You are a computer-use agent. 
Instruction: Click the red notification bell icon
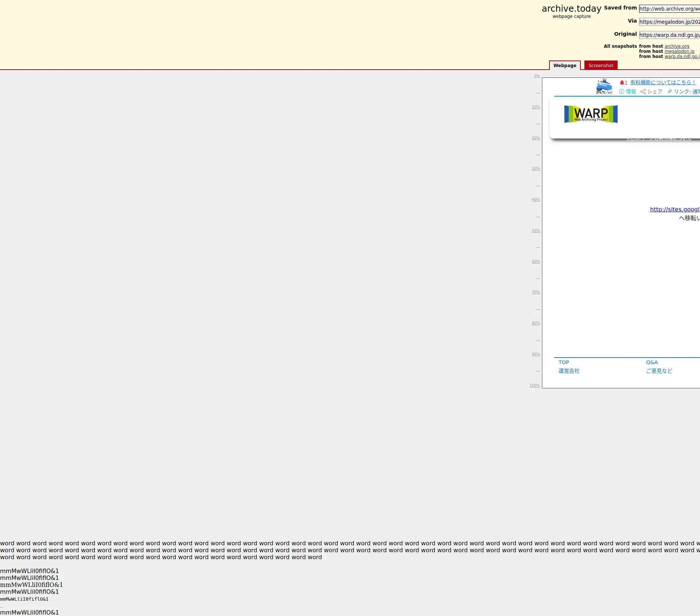point(622,83)
